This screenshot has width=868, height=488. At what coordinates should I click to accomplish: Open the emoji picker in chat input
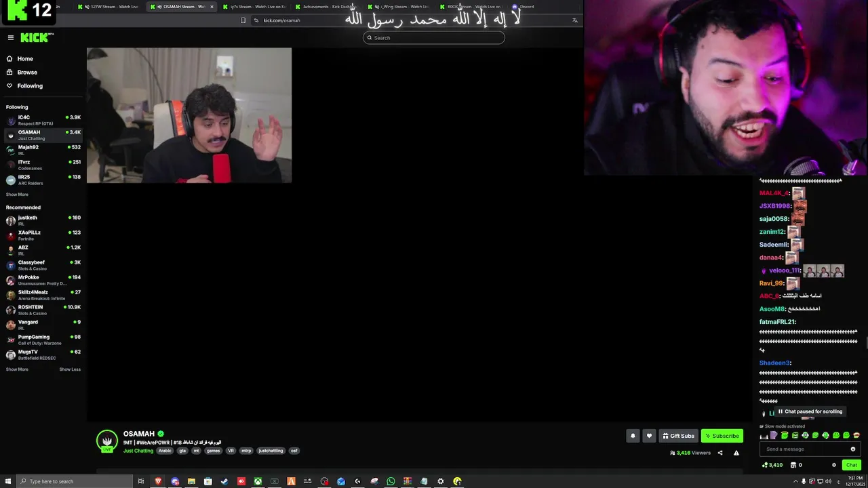pyautogui.click(x=853, y=449)
